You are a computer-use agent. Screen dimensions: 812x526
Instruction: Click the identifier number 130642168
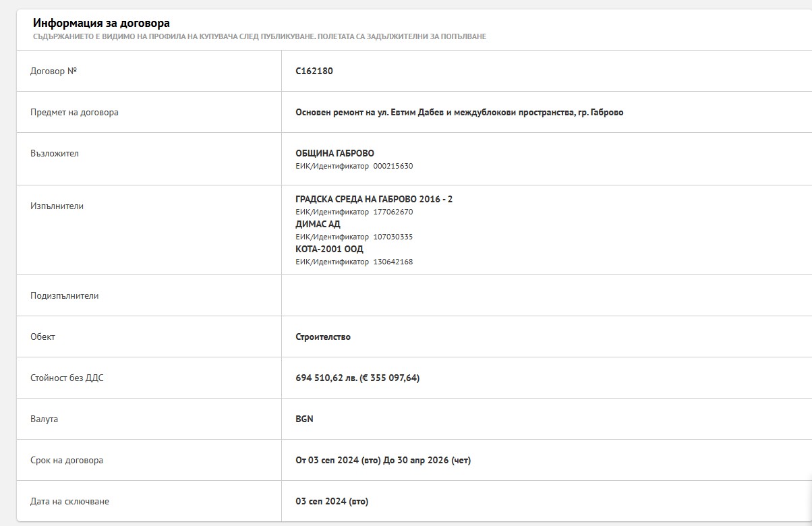point(393,262)
